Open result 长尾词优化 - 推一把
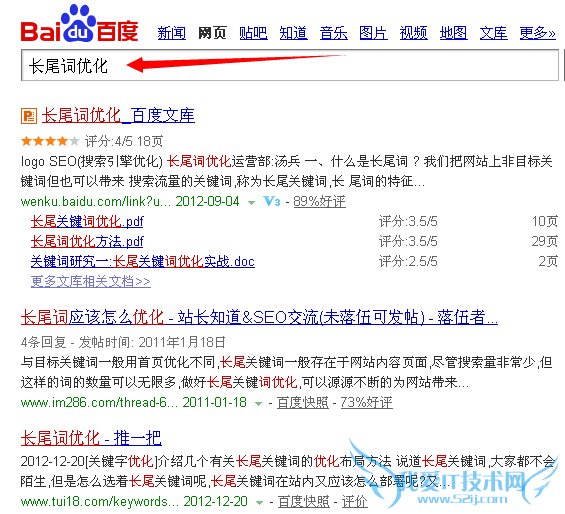 (x=91, y=438)
